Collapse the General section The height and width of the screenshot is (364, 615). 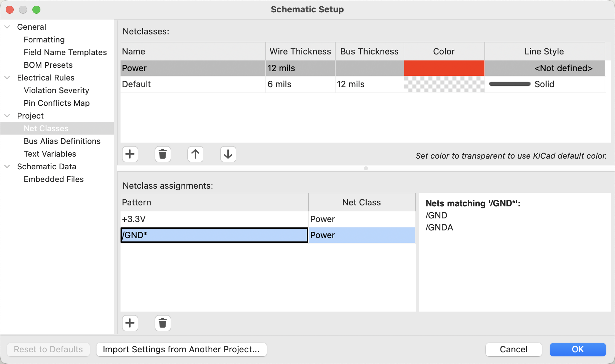pyautogui.click(x=7, y=27)
